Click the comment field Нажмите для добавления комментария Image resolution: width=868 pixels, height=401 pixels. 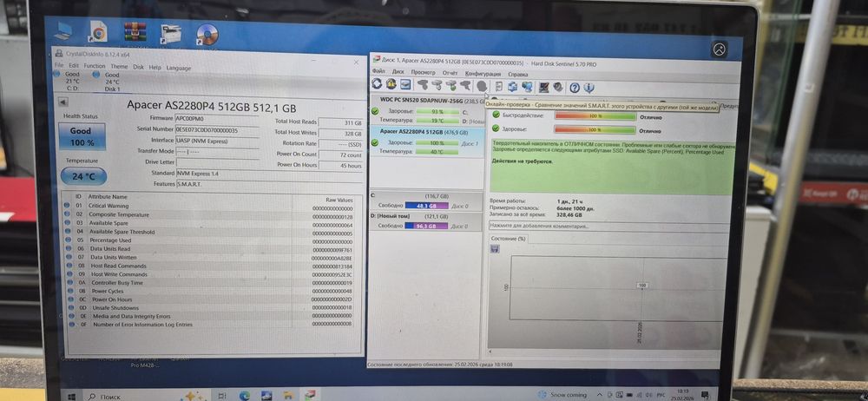609,227
